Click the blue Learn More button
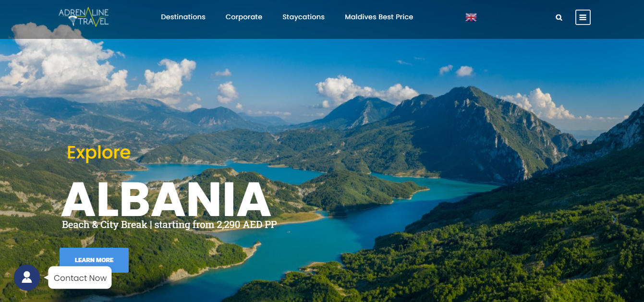The height and width of the screenshot is (302, 644). [94, 260]
